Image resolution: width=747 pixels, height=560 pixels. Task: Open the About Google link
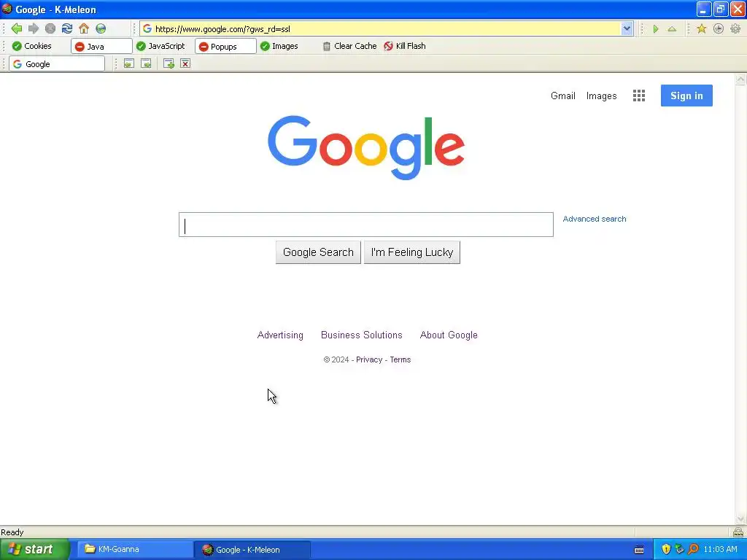pyautogui.click(x=449, y=335)
